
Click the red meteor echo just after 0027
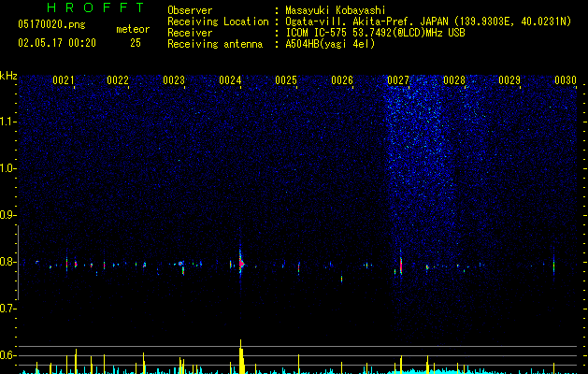(x=401, y=266)
